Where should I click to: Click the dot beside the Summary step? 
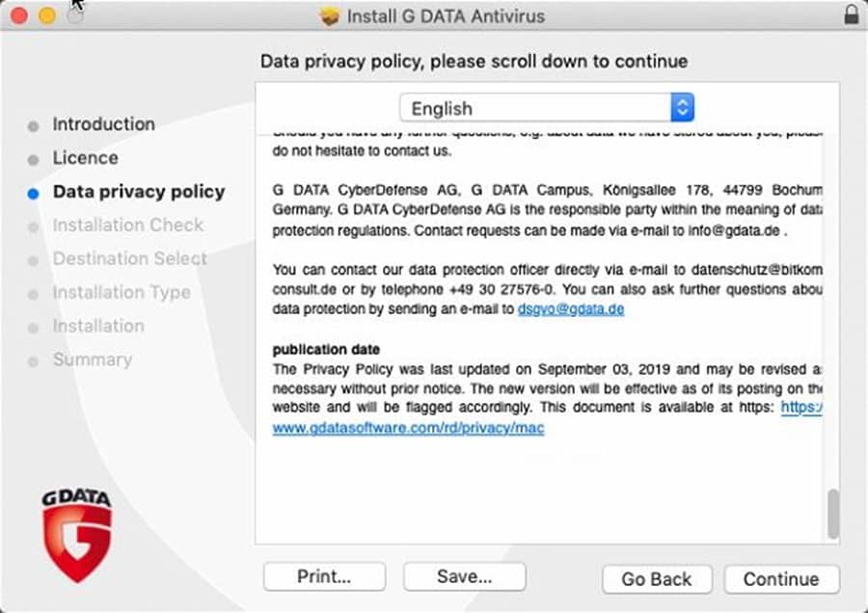coord(34,360)
